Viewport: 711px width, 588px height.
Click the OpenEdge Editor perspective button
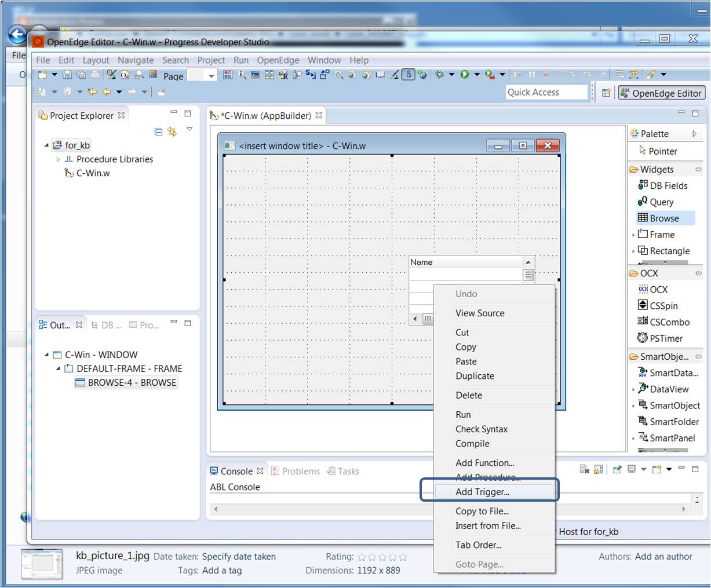[x=661, y=92]
